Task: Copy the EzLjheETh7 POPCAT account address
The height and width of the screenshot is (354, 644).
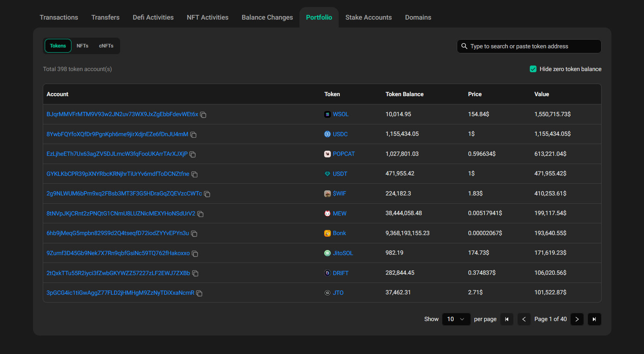Action: click(x=193, y=154)
